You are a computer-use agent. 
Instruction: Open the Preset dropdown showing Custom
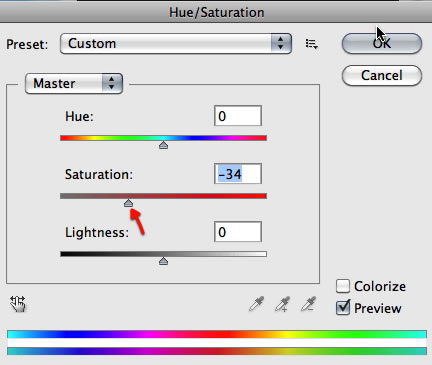coord(176,43)
